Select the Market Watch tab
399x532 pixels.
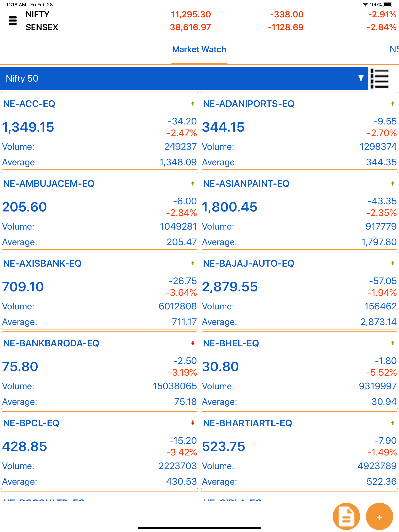(199, 49)
